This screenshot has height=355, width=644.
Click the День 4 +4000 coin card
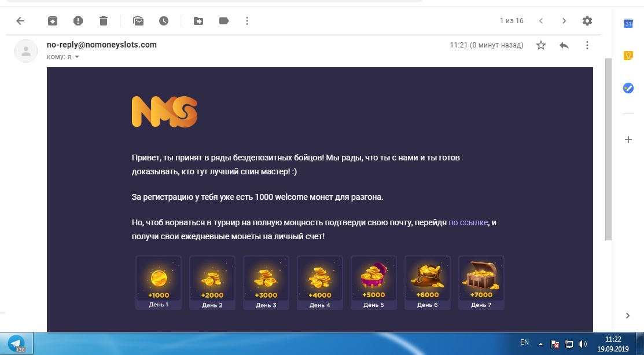click(x=320, y=282)
